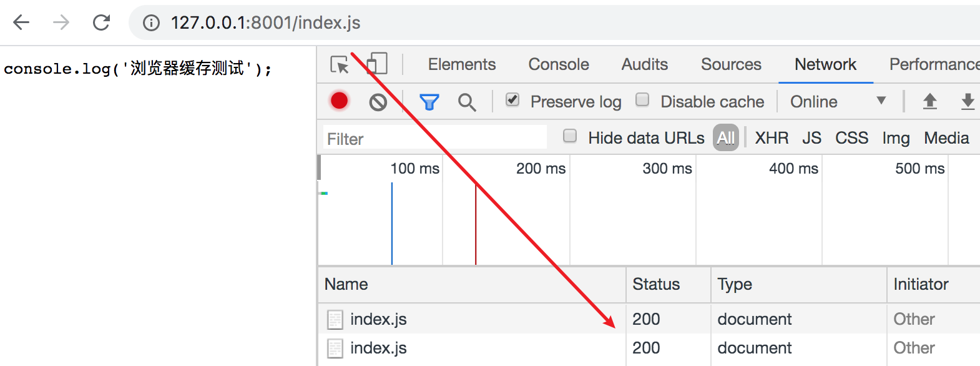Clear the network log icon
The height and width of the screenshot is (366, 980).
coord(378,102)
